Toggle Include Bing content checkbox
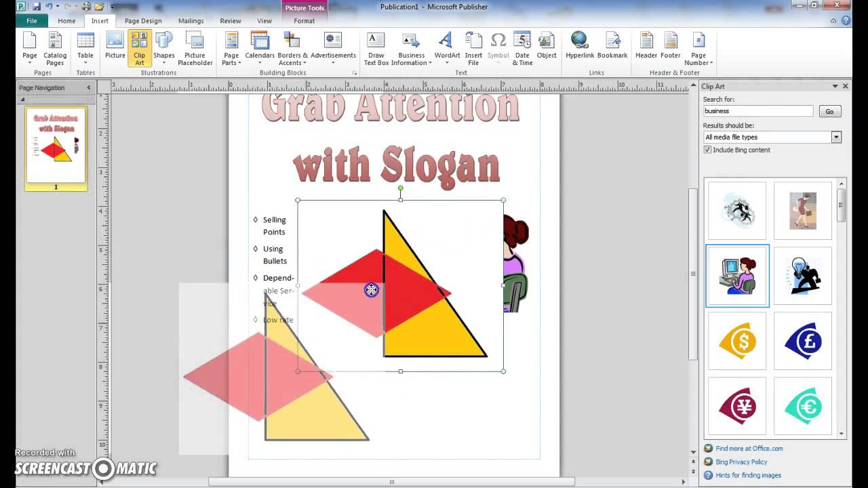Viewport: 868px width, 488px height. [707, 150]
